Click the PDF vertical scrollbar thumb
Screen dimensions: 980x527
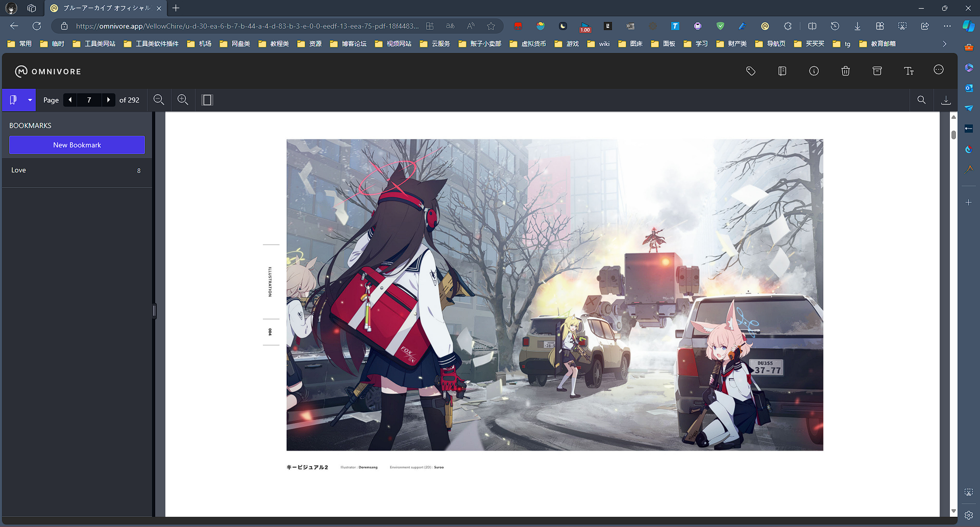point(953,135)
